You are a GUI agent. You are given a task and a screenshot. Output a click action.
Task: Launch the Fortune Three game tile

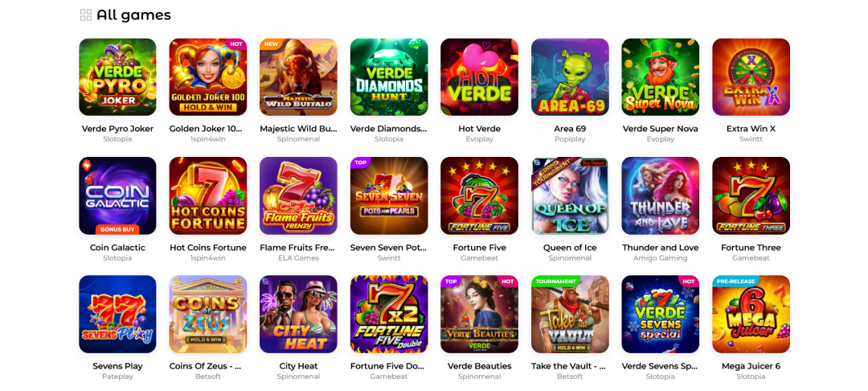(751, 195)
